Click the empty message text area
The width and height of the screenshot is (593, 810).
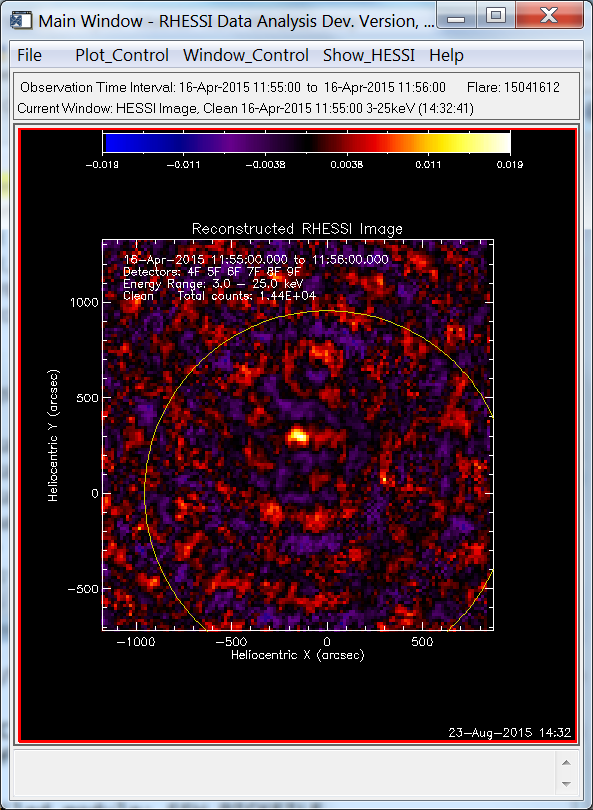tap(285, 774)
